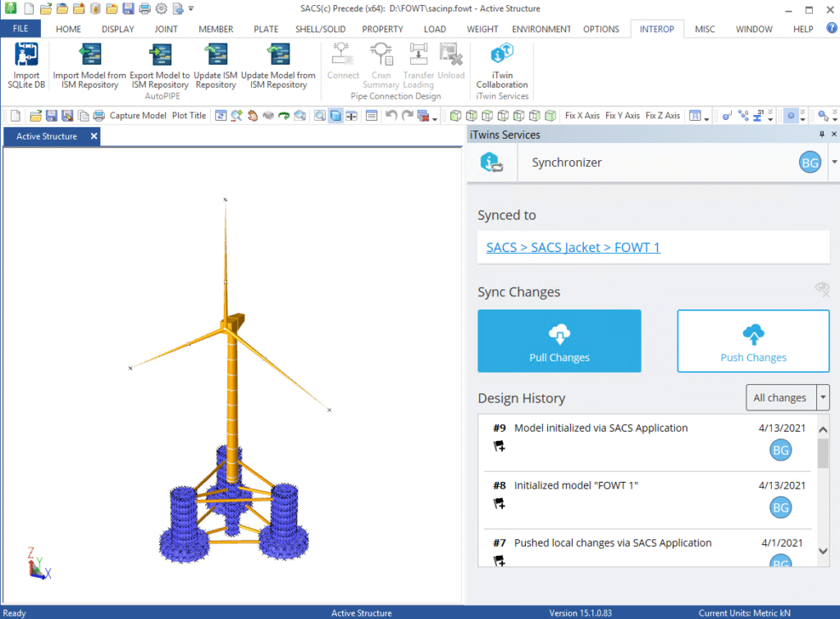Image resolution: width=840 pixels, height=619 pixels.
Task: Click Plot Title in the toolbar
Action: [189, 116]
